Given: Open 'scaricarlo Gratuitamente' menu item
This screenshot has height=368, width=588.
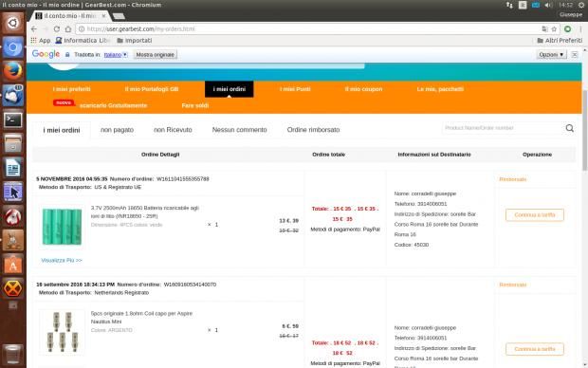Looking at the screenshot, I should tap(113, 105).
